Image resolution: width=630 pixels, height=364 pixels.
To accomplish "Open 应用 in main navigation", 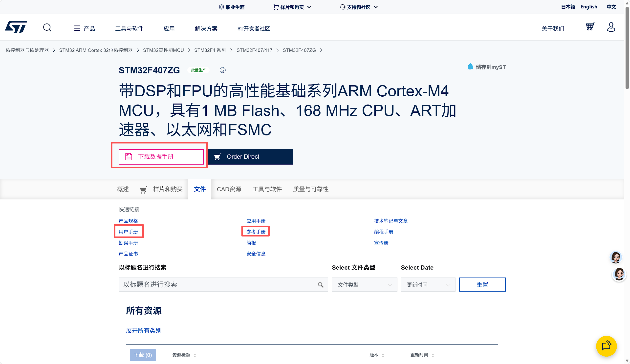I will pyautogui.click(x=169, y=28).
